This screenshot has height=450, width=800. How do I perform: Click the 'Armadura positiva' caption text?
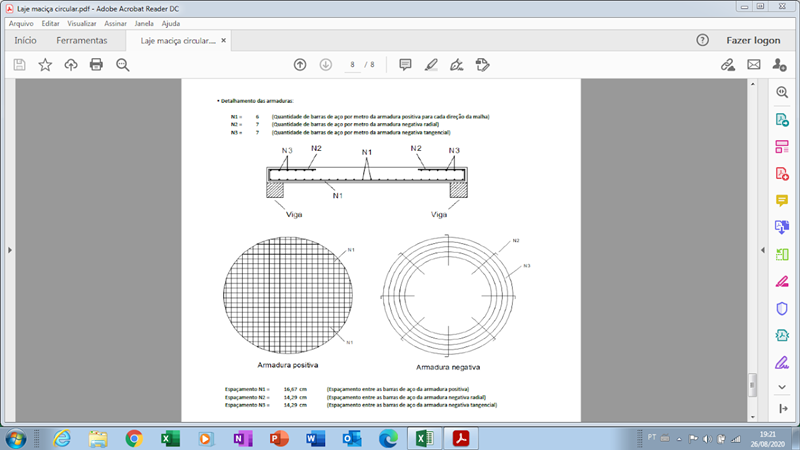click(288, 365)
